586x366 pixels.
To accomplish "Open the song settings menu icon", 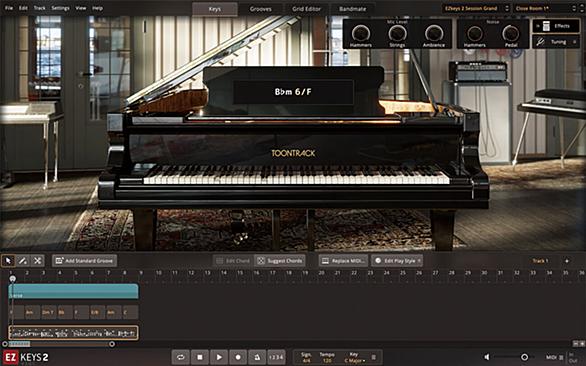I will tap(373, 357).
